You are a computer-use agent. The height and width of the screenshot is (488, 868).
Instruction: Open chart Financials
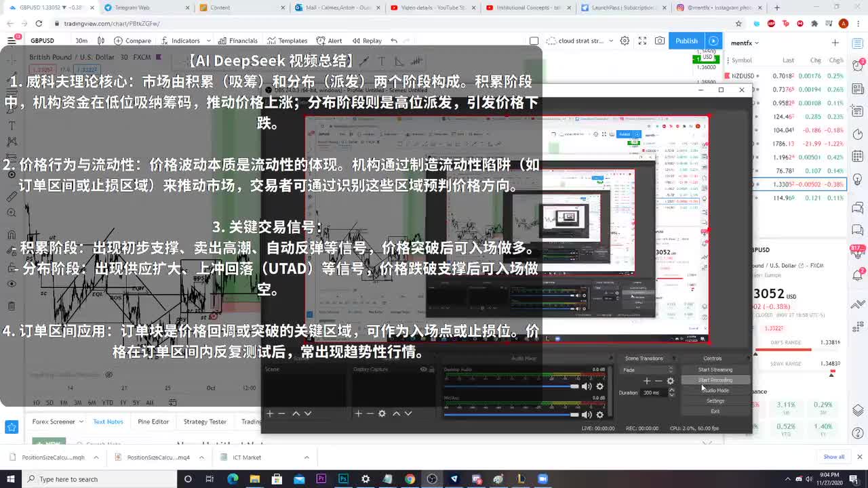pos(237,41)
